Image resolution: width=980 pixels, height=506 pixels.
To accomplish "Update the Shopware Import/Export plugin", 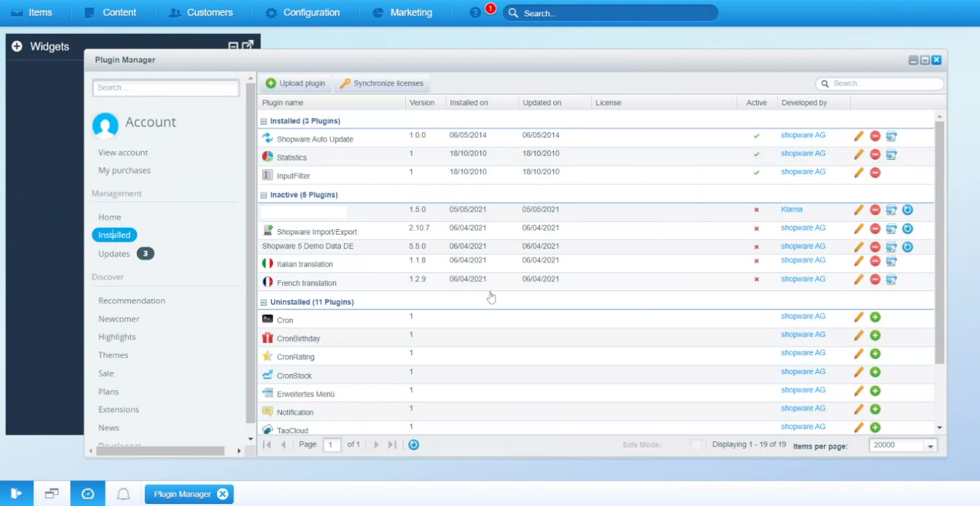I will point(907,229).
